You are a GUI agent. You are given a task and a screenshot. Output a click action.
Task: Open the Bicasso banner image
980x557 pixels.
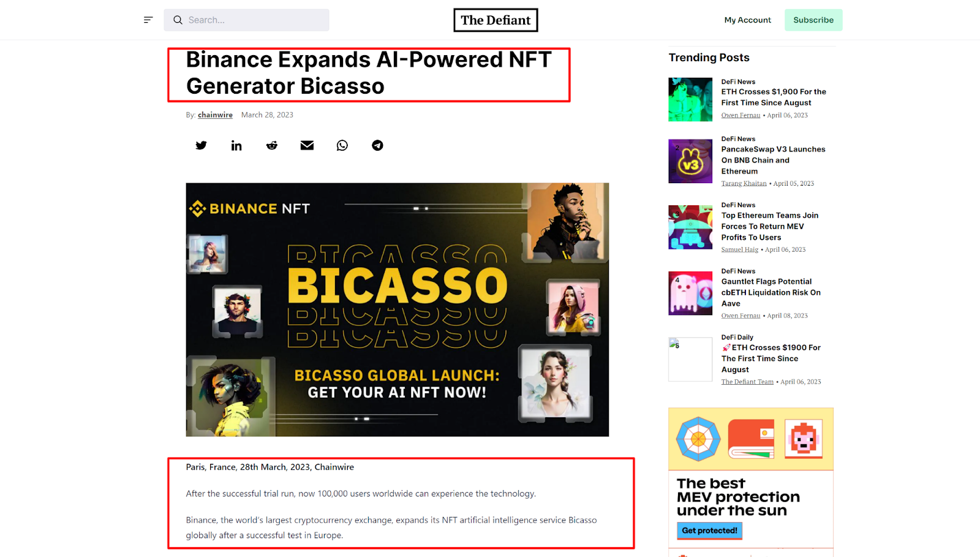tap(398, 309)
